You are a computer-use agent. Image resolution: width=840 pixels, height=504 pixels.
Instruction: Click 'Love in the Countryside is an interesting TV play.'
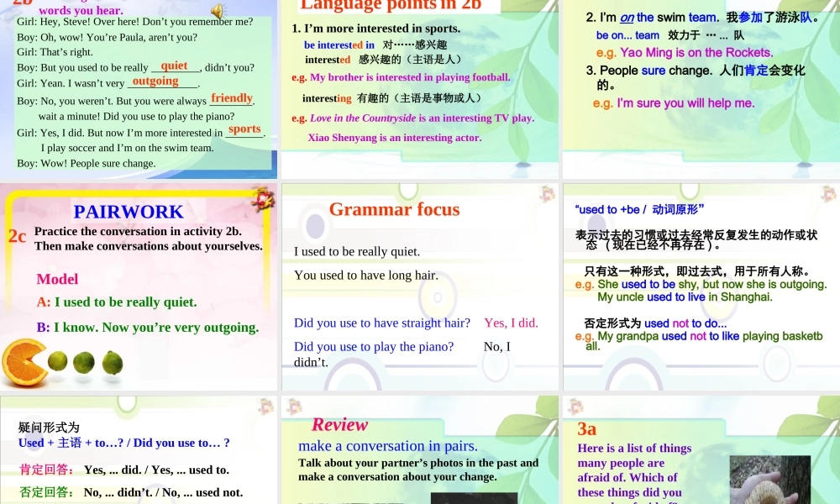pos(423,118)
